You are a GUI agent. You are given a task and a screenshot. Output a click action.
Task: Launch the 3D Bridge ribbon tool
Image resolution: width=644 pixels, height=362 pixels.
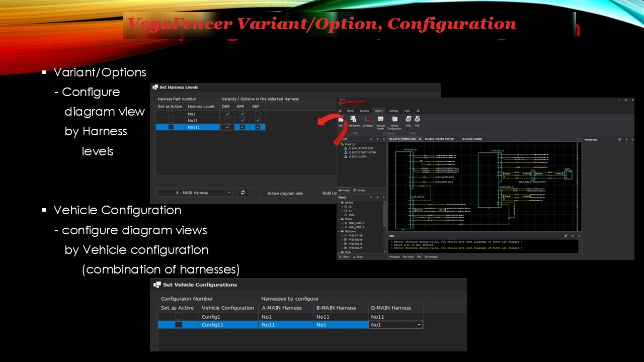(368, 121)
